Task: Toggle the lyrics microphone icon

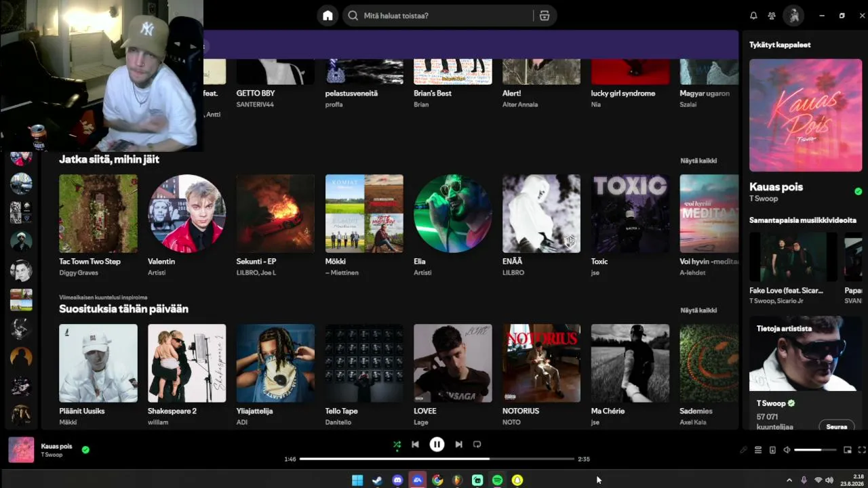Action: pos(743,450)
